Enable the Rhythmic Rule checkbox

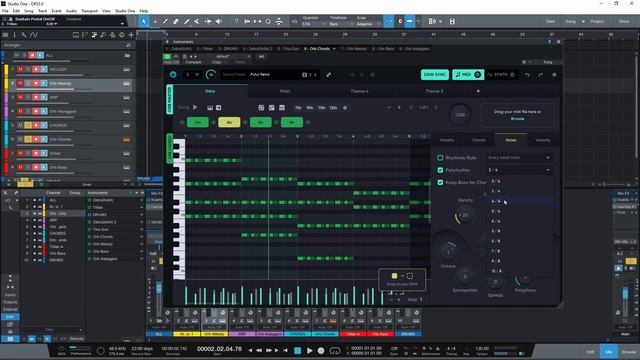click(440, 158)
